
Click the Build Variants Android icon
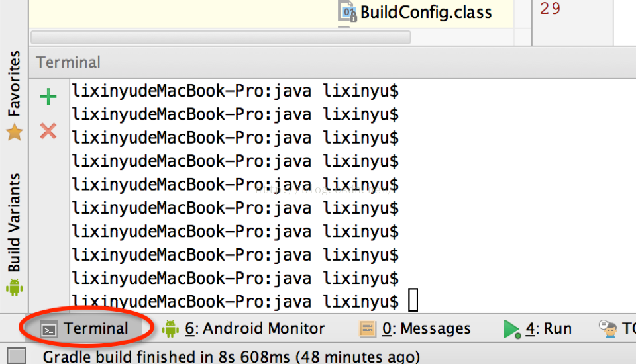point(14,287)
